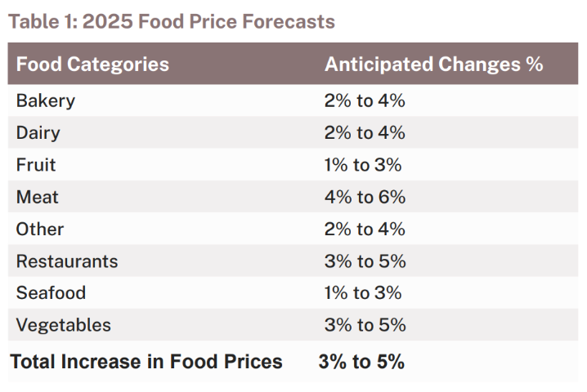Select Seafood's 1% to 3% value
Screen dimensions: 587x392
tap(363, 293)
